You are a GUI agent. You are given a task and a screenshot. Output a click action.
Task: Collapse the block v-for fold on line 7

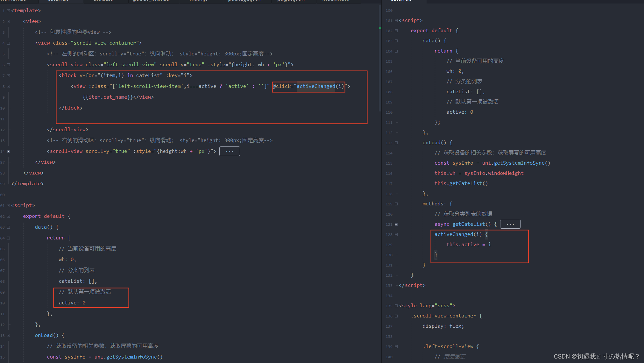[x=8, y=76]
